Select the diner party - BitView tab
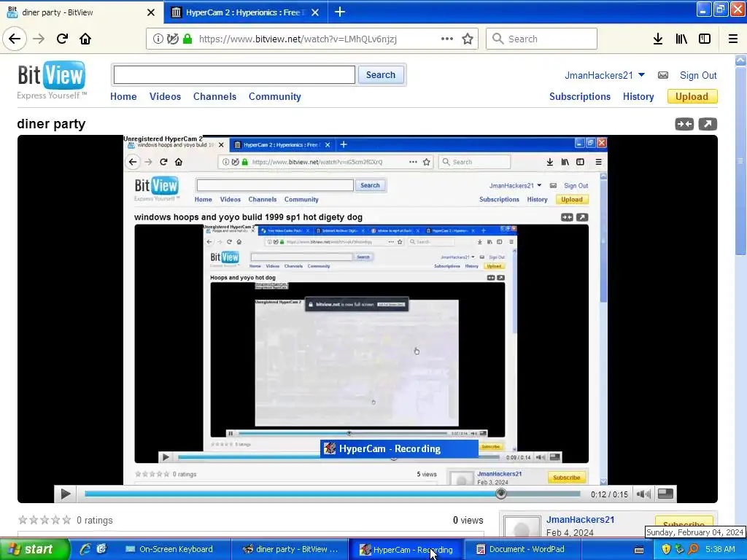This screenshot has width=747, height=560. point(81,12)
